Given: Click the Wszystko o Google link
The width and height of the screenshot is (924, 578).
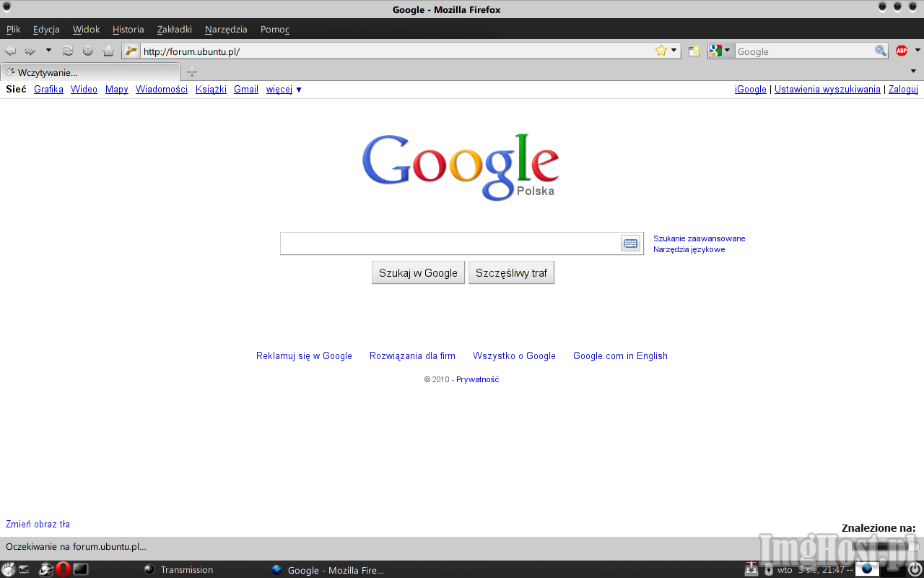Looking at the screenshot, I should point(514,355).
